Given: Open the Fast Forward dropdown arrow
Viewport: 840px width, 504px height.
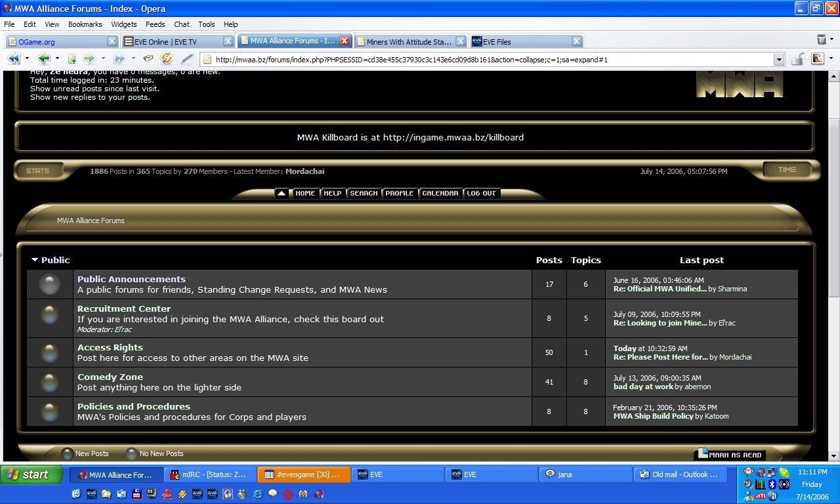Looking at the screenshot, I should pos(133,59).
